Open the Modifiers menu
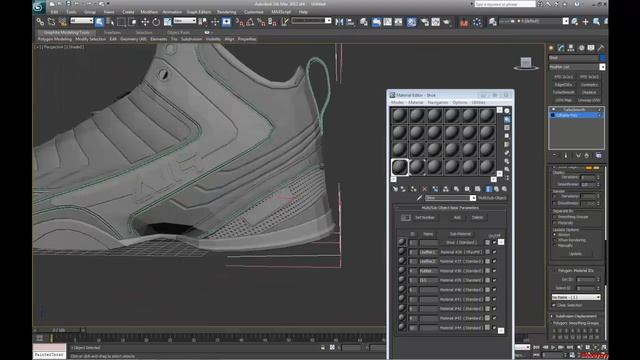 (x=149, y=12)
